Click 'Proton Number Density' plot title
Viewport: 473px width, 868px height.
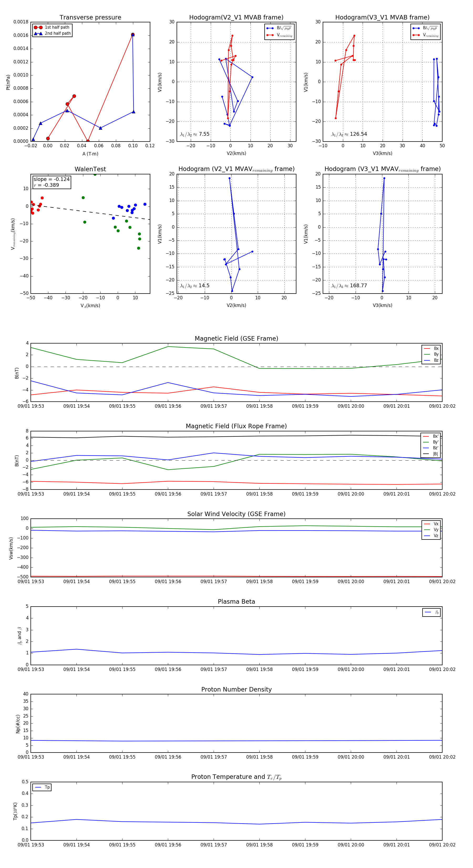point(236,689)
